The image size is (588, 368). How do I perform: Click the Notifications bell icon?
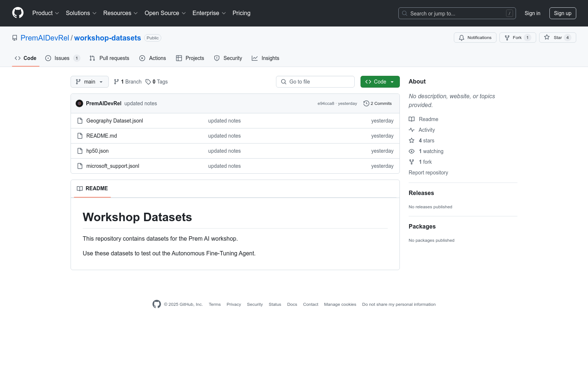(x=462, y=38)
